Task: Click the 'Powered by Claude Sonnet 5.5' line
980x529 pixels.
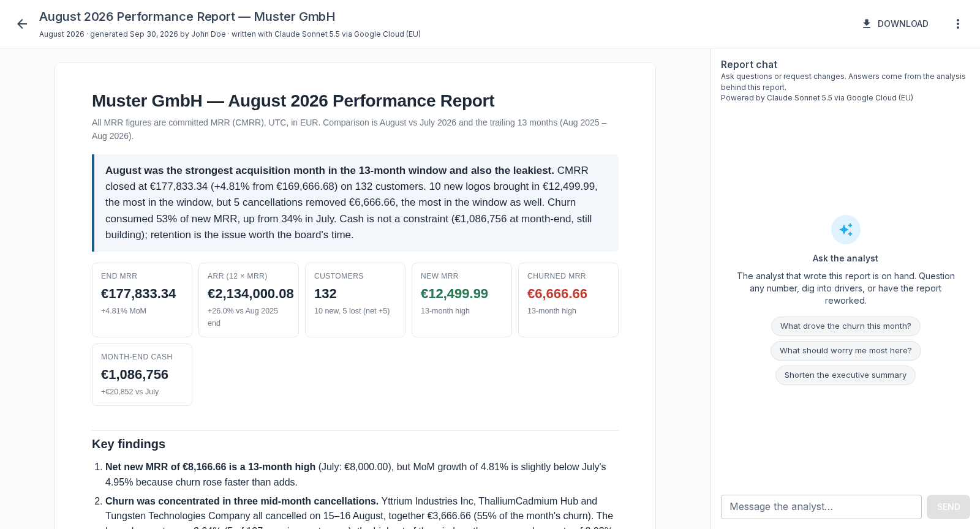Action: click(817, 98)
